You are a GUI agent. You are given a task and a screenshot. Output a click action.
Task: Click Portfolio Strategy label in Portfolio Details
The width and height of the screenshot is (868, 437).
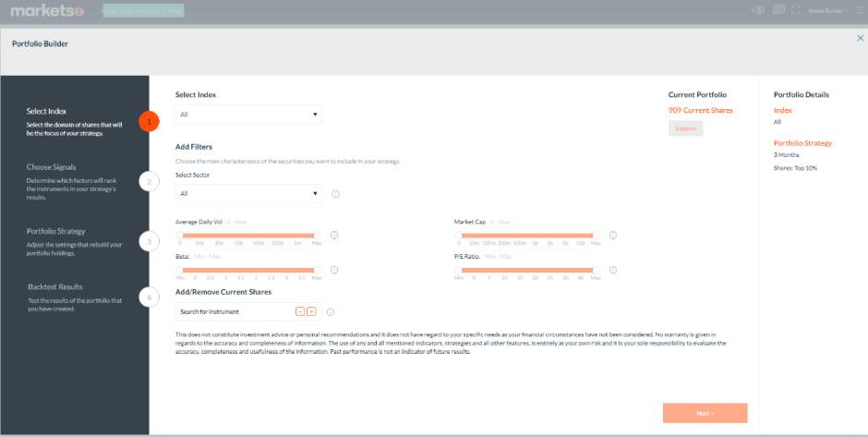click(802, 143)
